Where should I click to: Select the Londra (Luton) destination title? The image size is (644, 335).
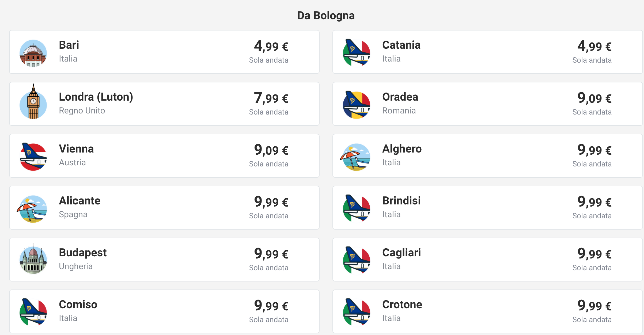pos(96,97)
